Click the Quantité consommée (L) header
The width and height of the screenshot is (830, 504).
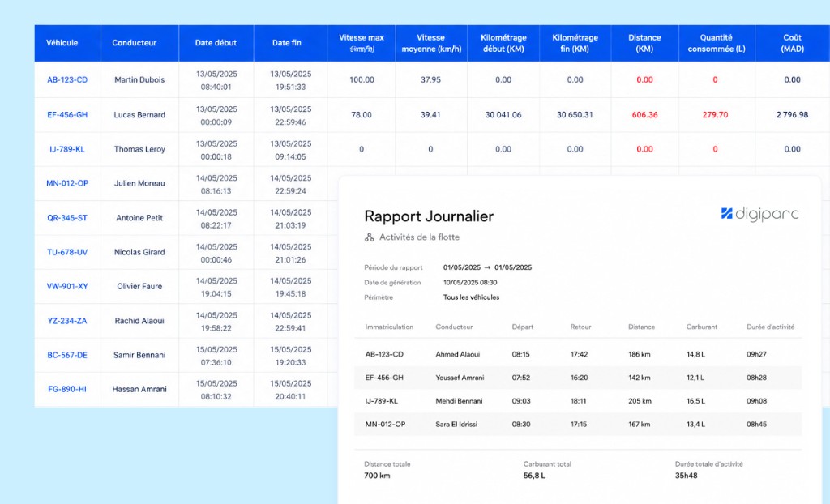[x=717, y=43]
